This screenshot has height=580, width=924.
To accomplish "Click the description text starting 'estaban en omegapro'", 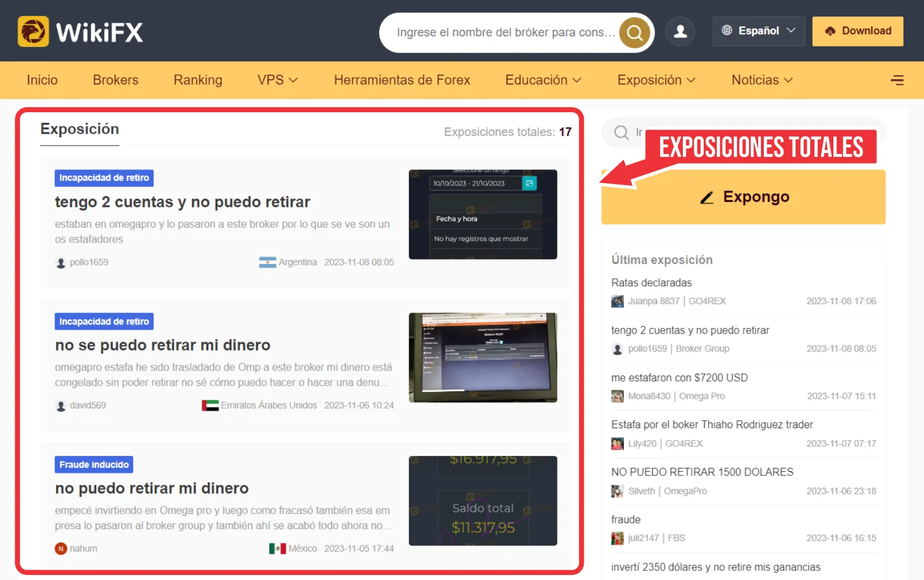I will [x=223, y=232].
